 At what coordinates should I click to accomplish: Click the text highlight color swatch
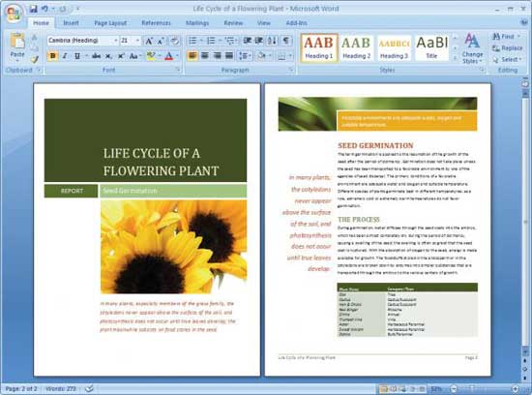(x=150, y=56)
